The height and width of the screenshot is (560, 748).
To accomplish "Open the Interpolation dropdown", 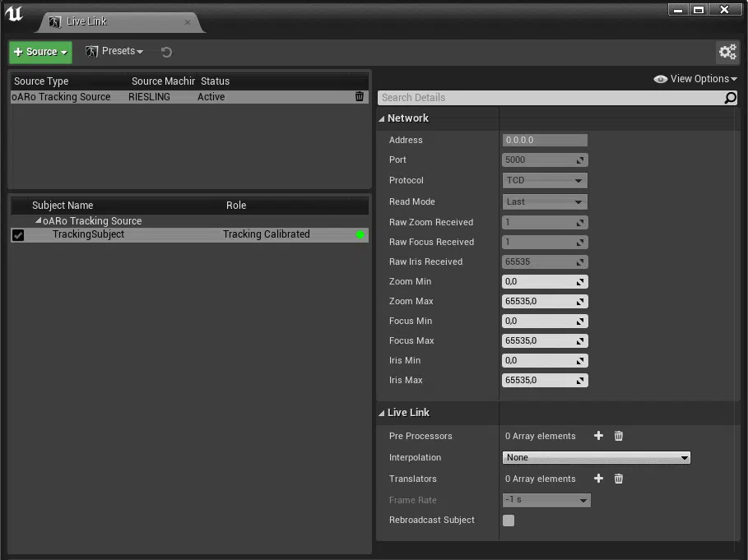I will coord(596,457).
